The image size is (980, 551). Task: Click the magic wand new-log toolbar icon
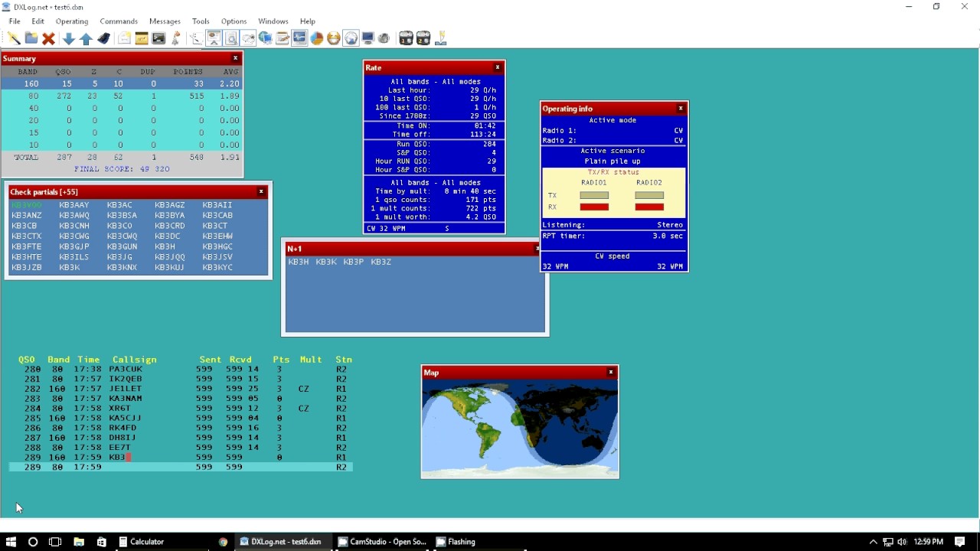click(14, 38)
